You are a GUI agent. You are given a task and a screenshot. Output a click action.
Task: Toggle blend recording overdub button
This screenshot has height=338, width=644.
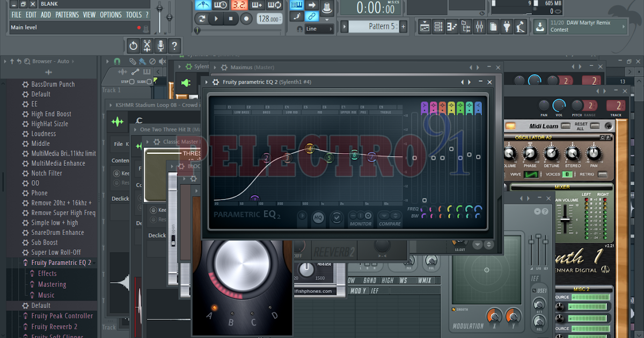coord(257,5)
